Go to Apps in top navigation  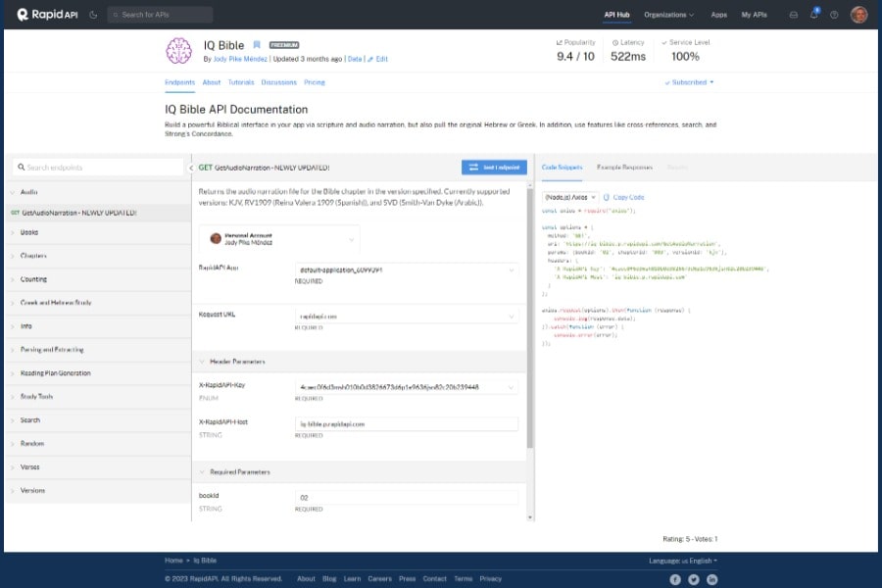click(719, 15)
